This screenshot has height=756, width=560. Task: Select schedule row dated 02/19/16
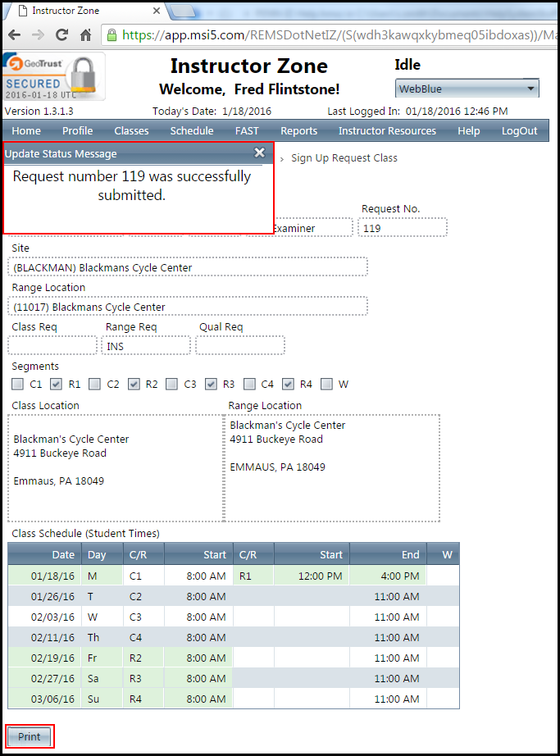coord(234,658)
